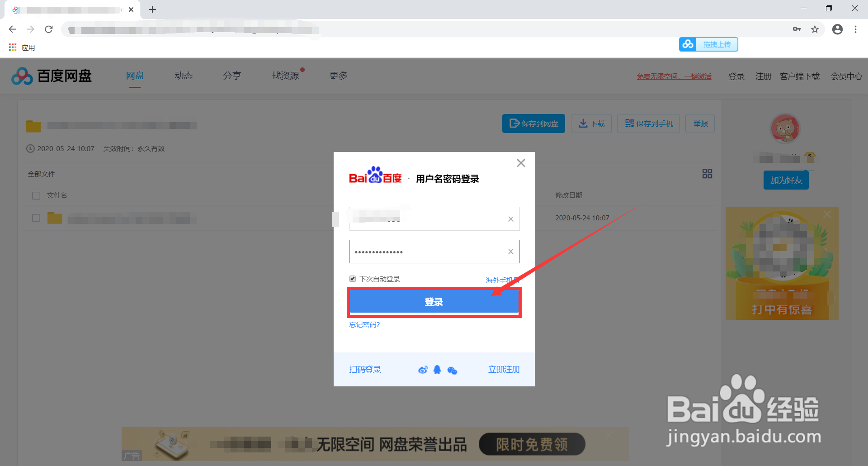Close the Baidu login dialog

(x=521, y=163)
